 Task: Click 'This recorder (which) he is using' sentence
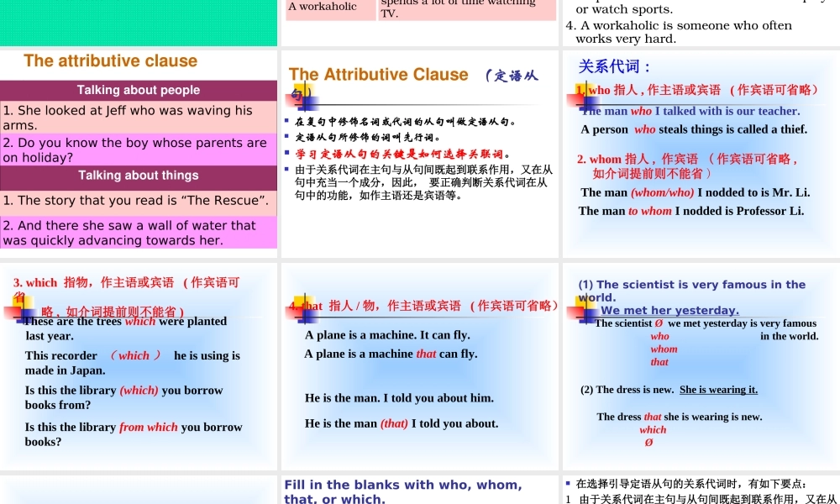point(133,363)
